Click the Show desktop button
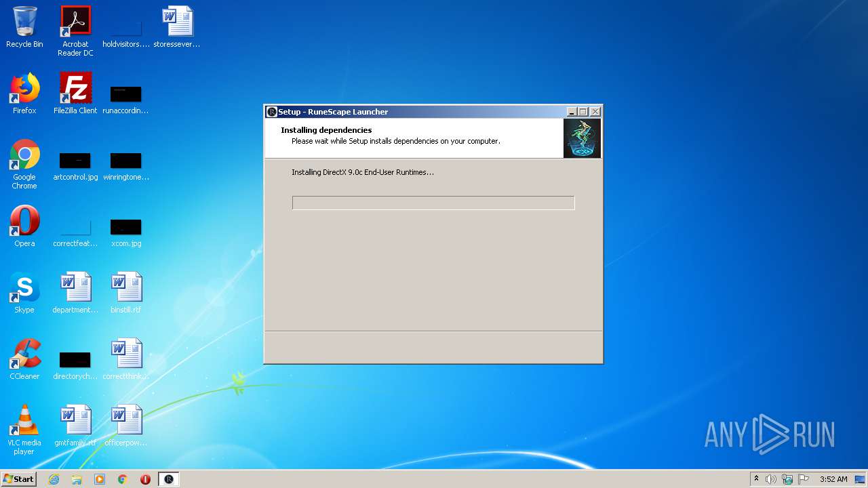This screenshot has height=488, width=868. [x=861, y=479]
